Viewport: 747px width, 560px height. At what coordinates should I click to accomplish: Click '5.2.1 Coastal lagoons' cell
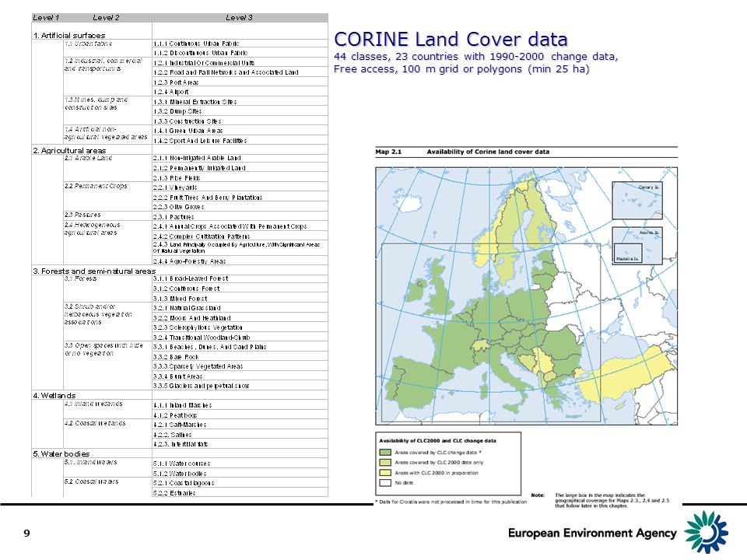pyautogui.click(x=240, y=483)
